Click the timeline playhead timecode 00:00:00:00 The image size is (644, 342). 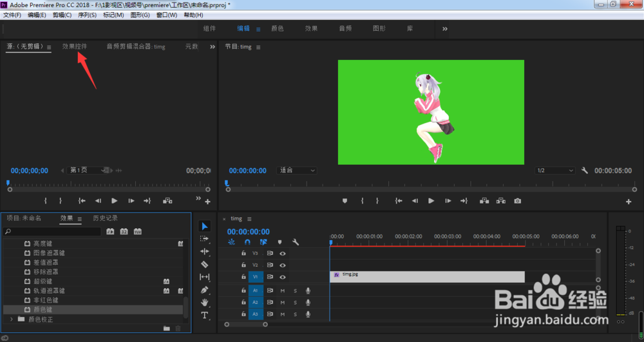point(249,232)
